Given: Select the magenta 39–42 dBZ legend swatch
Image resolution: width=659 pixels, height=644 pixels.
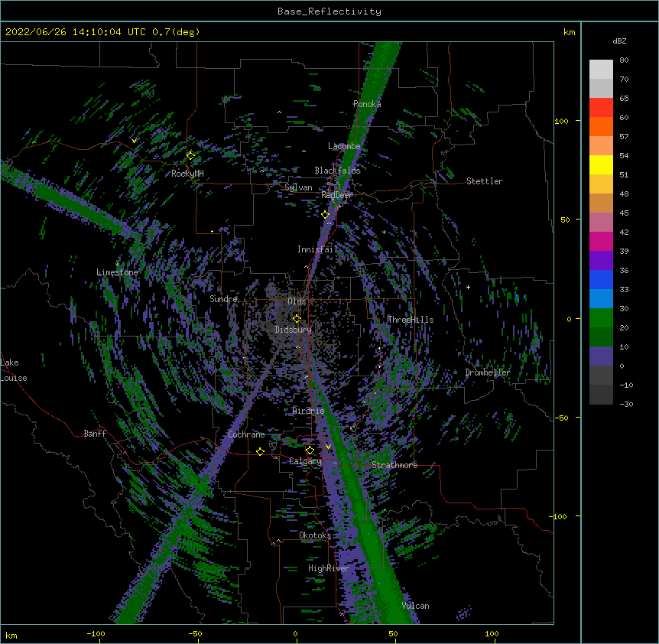Looking at the screenshot, I should (601, 241).
